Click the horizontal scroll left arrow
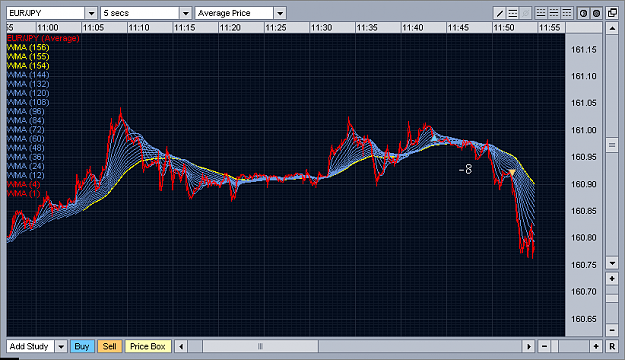Image resolution: width=625 pixels, height=360 pixels. pos(181,346)
